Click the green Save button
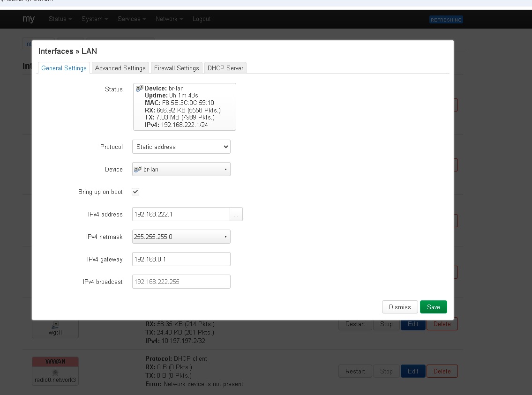 (x=433, y=307)
